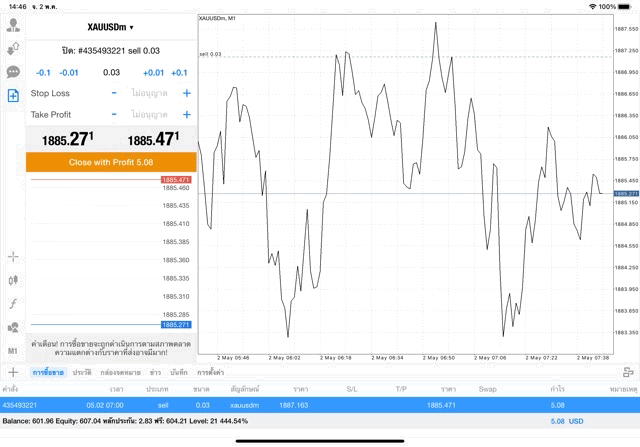The width and height of the screenshot is (640, 447).
Task: Open the chat messages icon
Action: (x=13, y=72)
